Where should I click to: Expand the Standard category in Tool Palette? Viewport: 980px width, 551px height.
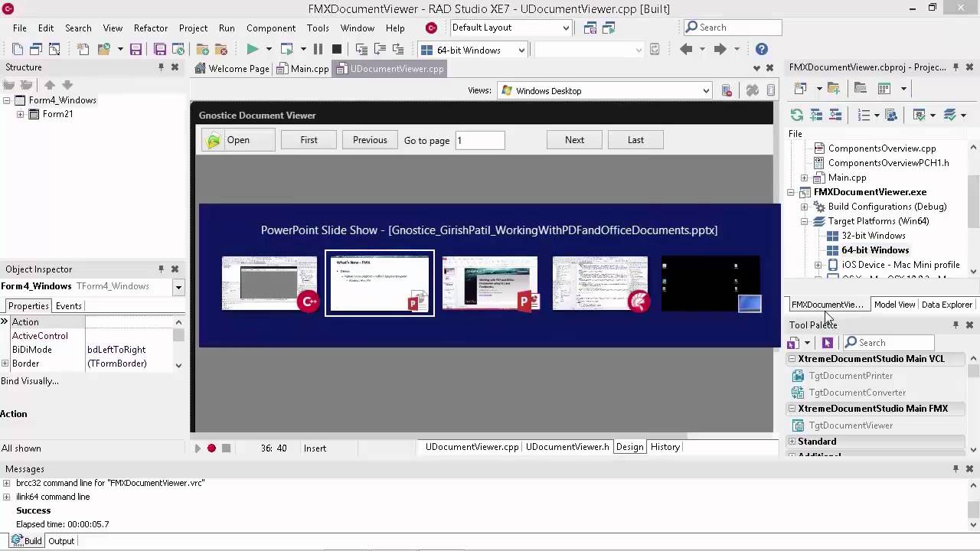pos(792,442)
